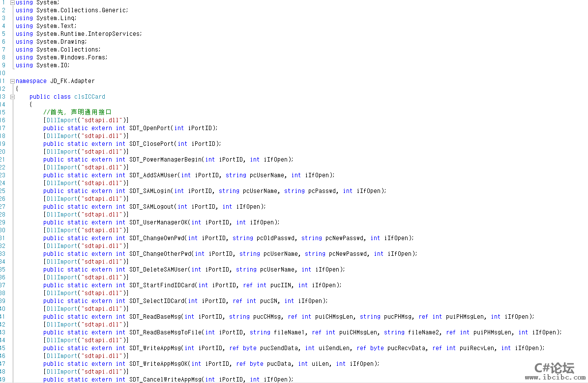The width and height of the screenshot is (588, 383).
Task: Click the C#论坛 watermark logo
Action: point(554,368)
